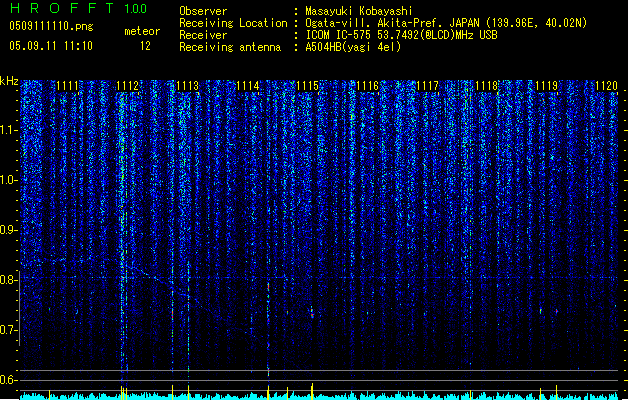629x400 pixels.
Task: Click the 1117 time marker
Action: point(427,86)
